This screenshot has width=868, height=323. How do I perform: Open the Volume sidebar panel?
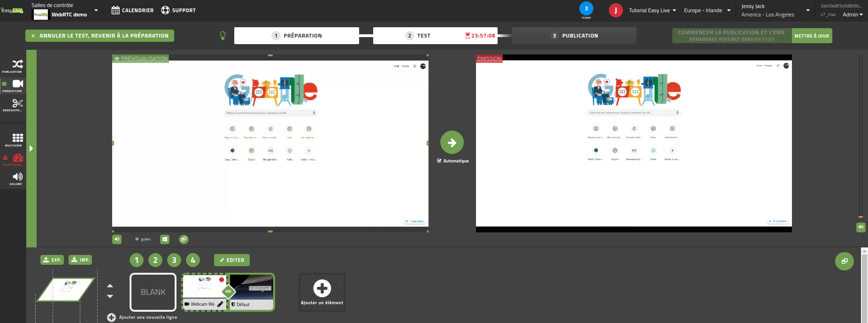[17, 178]
